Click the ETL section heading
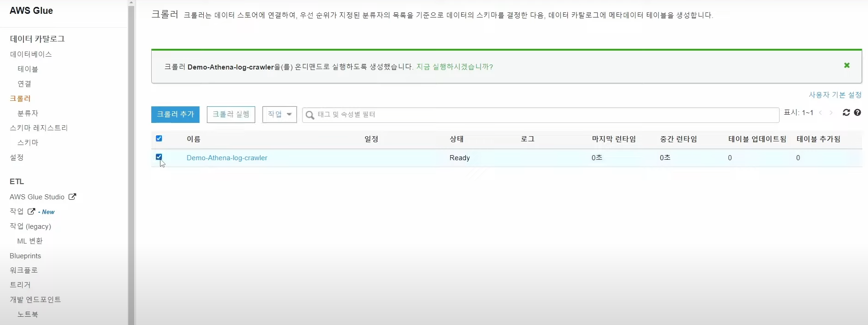Screen dimensions: 868x325 coord(17,181)
